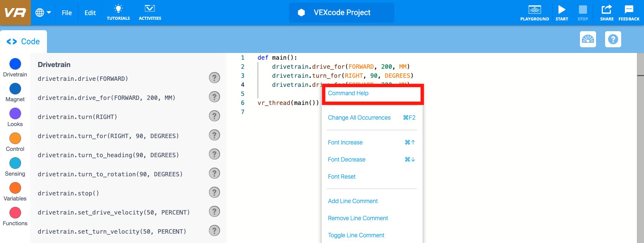Click the drivetrain.turn_for(RIGHT, 90, DEGREES) toolbox command
644x243 pixels.
tap(108, 136)
